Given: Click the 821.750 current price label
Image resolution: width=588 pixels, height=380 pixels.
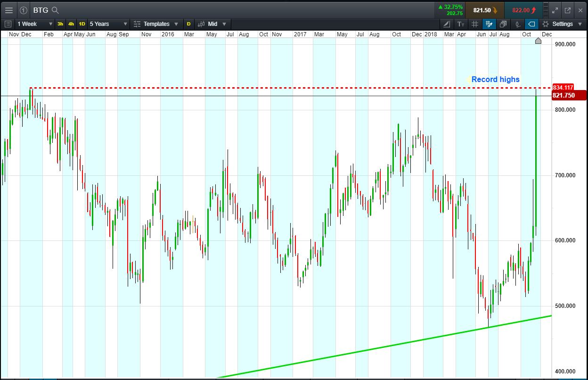Looking at the screenshot, I should point(569,95).
